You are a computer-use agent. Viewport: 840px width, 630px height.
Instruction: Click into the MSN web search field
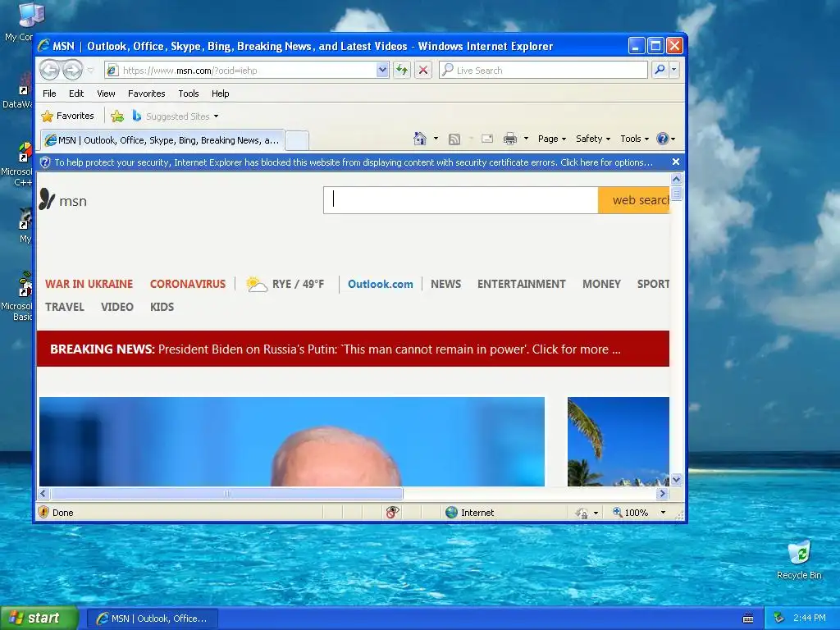coord(461,200)
